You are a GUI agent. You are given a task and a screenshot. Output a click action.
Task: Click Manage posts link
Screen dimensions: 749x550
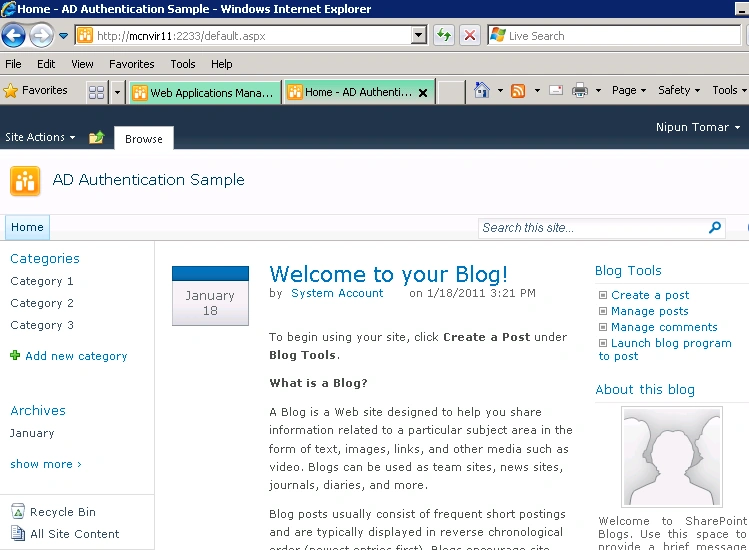pyautogui.click(x=650, y=311)
